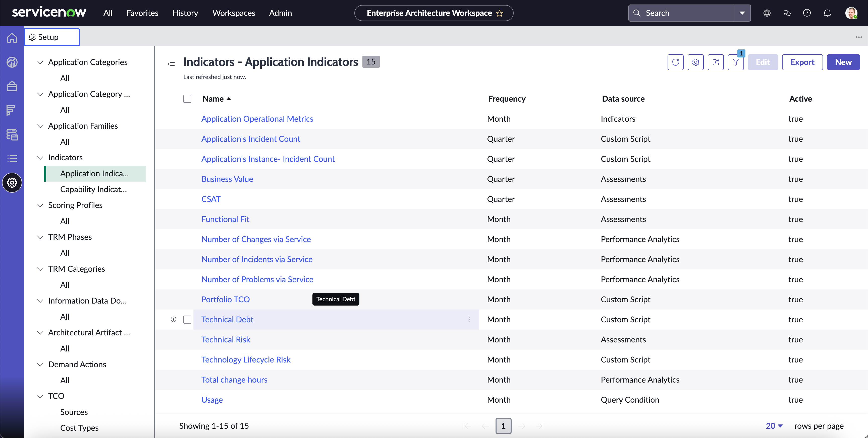
Task: Open the Business Value indicator link
Action: (x=227, y=179)
